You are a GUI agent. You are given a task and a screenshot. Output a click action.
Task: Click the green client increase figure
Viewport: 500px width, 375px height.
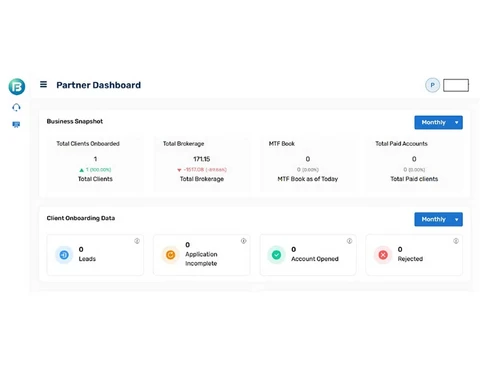point(95,170)
